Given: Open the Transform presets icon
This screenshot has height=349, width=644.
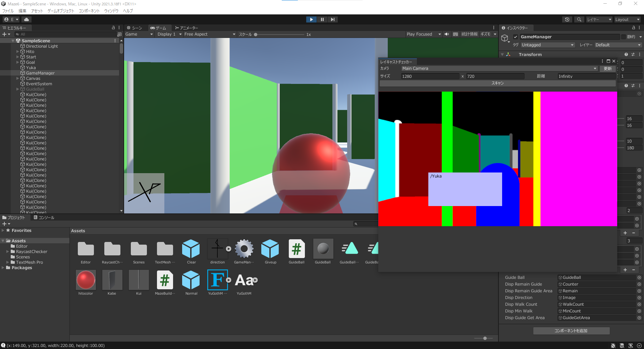Looking at the screenshot, I should click(633, 54).
